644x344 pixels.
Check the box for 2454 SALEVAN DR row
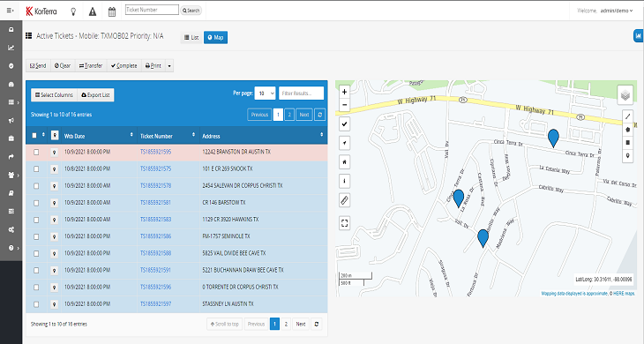tap(36, 186)
